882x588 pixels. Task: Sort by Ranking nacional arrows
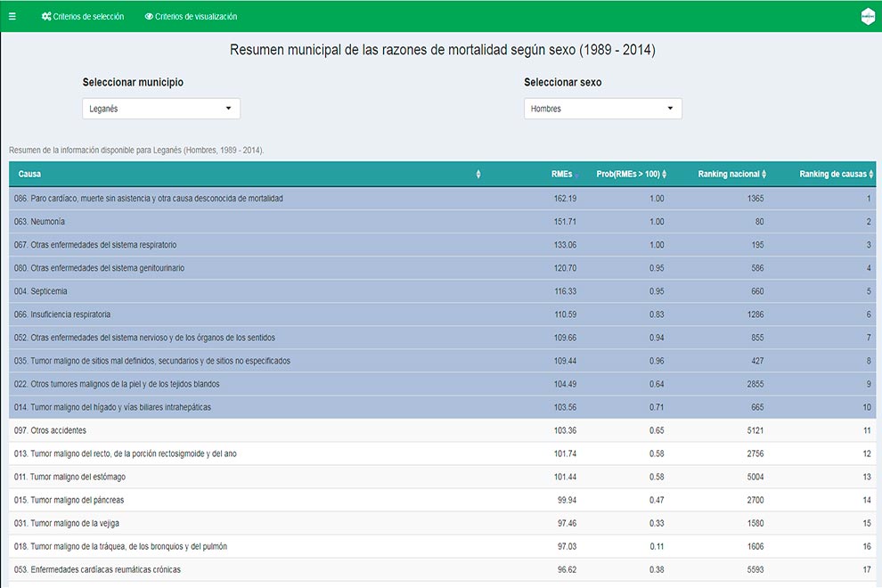(764, 175)
